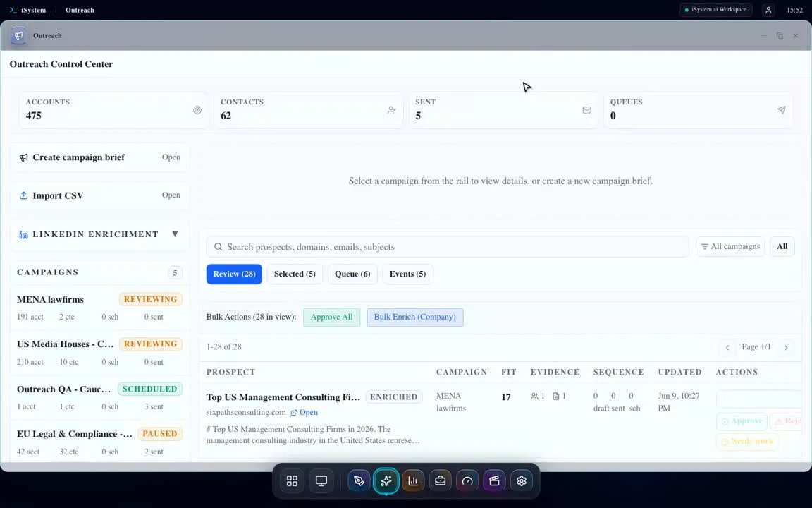Expand the LinkedIn Enrichment section arrow
This screenshot has width=812, height=508.
click(175, 234)
